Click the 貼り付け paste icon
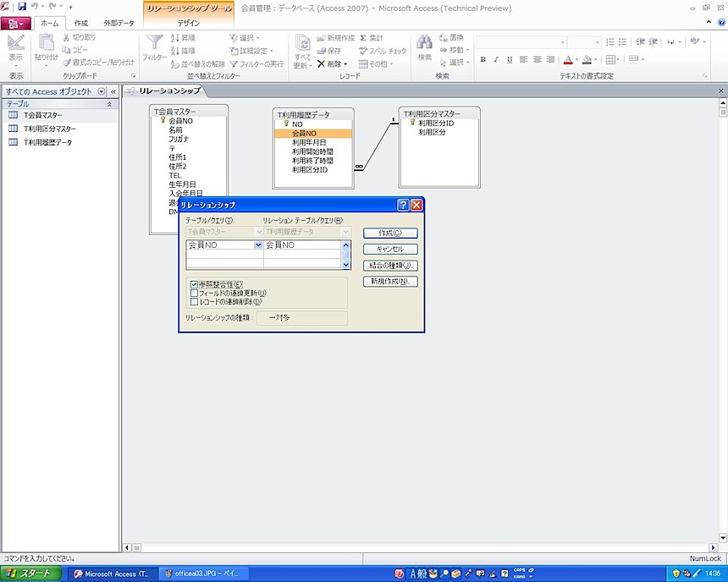This screenshot has width=728, height=582. pyautogui.click(x=46, y=42)
